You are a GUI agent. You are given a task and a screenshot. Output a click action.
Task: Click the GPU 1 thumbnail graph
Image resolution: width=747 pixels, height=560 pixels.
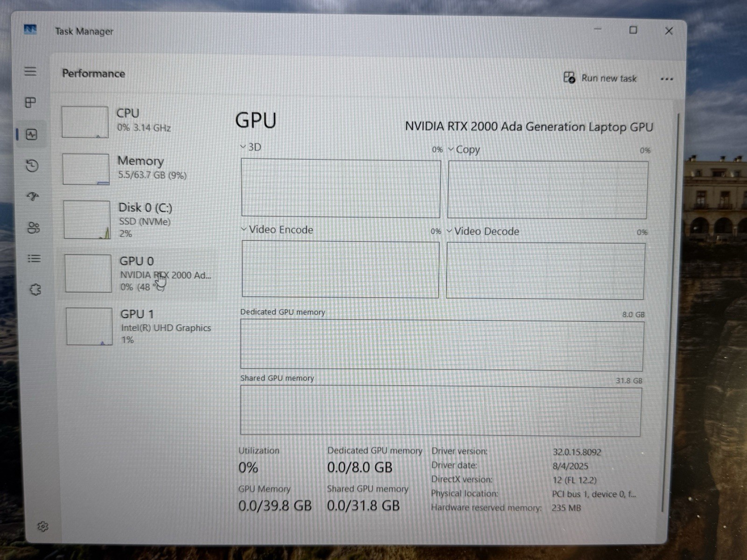tap(89, 327)
